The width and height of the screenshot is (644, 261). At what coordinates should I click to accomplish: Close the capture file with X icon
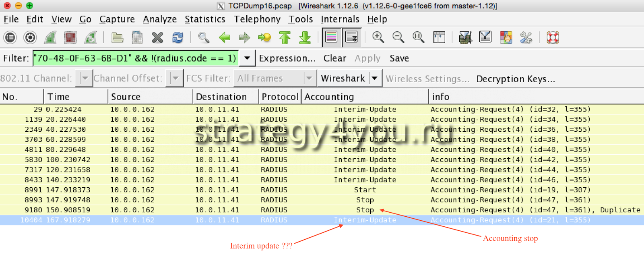(x=157, y=37)
